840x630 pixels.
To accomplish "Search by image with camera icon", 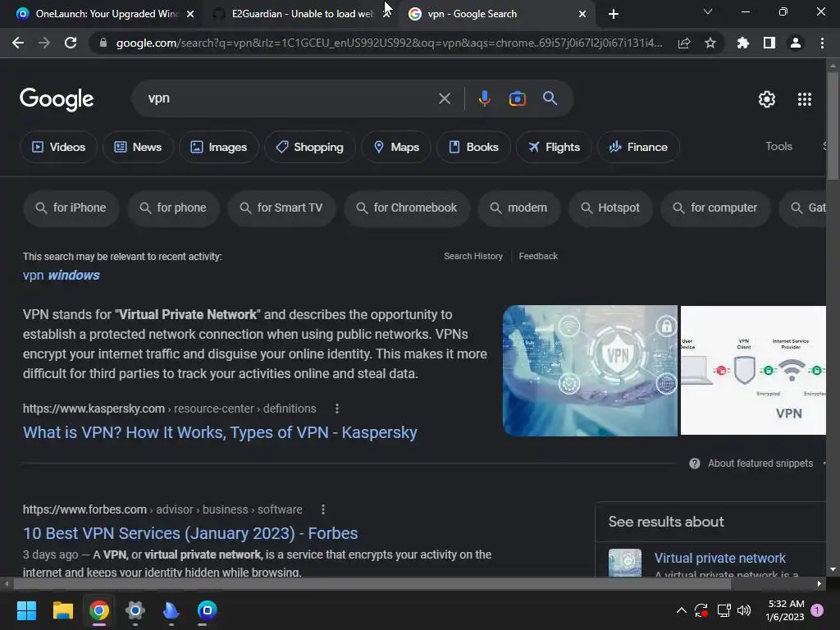I will click(517, 98).
